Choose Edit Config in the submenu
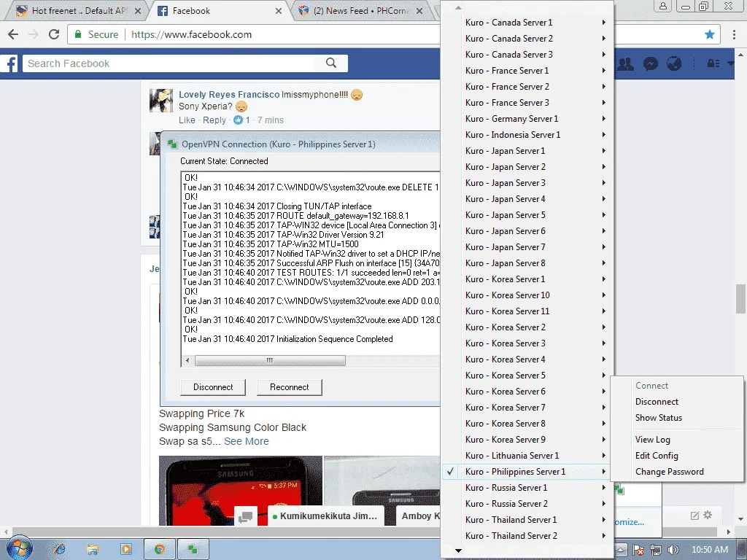This screenshot has width=747, height=560. [x=676, y=456]
